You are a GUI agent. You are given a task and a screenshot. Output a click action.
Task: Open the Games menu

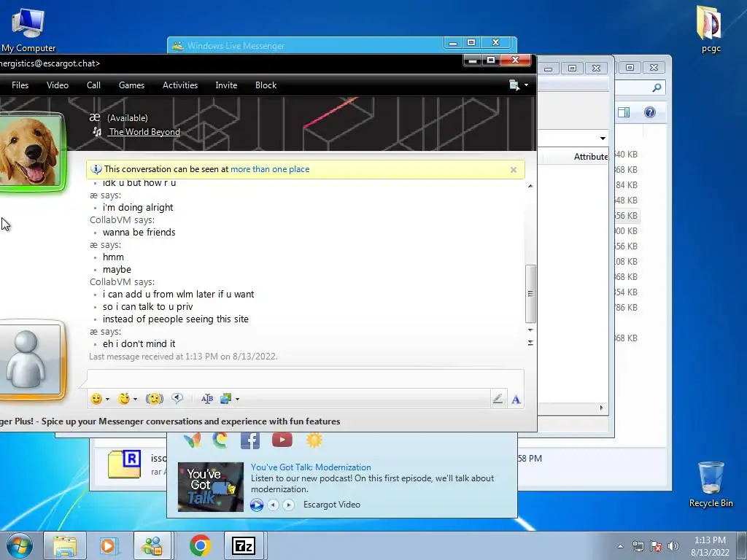point(131,85)
